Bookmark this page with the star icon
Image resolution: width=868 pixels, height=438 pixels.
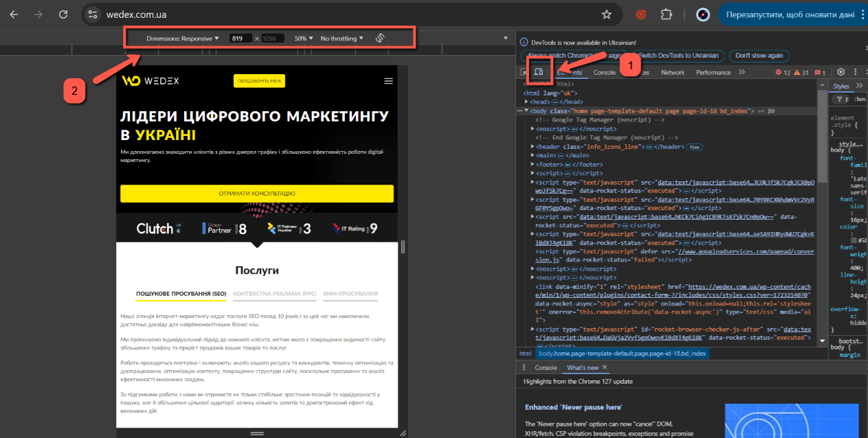pyautogui.click(x=606, y=14)
